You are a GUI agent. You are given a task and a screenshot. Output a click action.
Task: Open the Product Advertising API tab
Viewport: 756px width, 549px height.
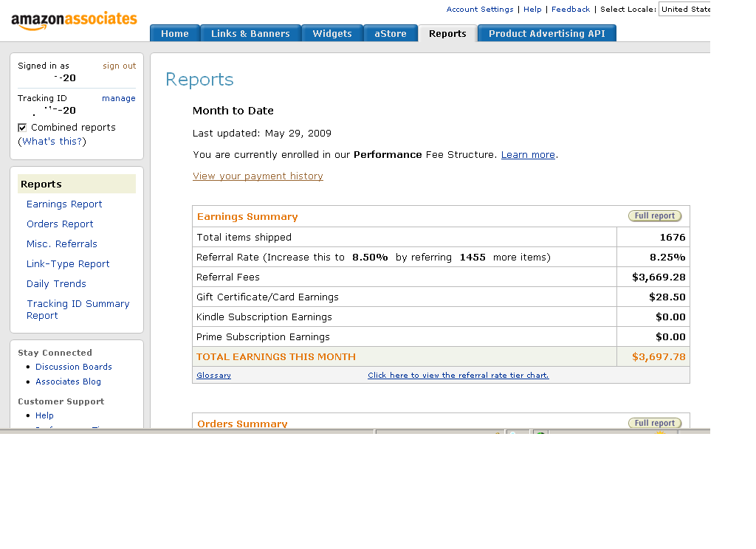tap(547, 34)
